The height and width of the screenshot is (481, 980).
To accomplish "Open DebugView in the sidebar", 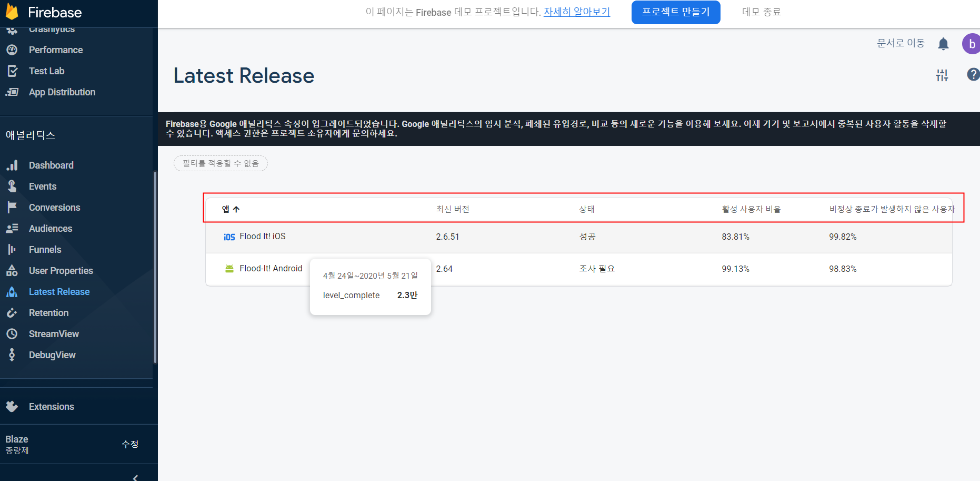I will [52, 355].
